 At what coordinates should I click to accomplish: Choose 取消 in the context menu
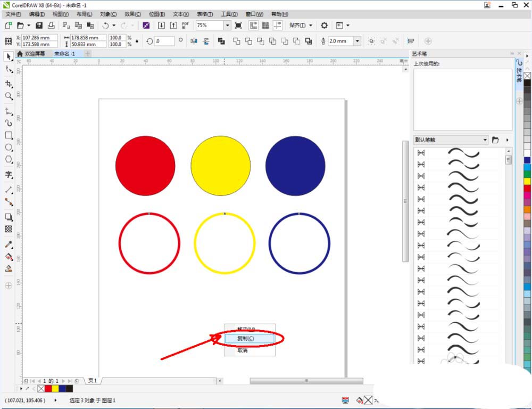[x=243, y=350]
